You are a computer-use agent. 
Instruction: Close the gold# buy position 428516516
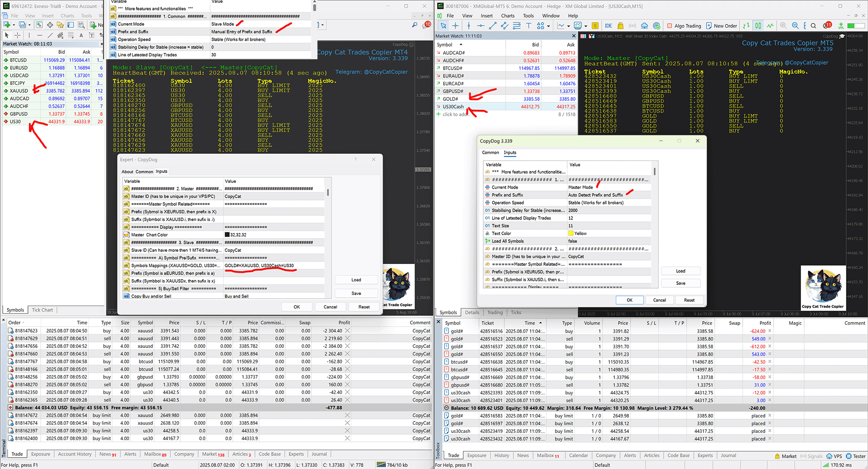point(769,331)
